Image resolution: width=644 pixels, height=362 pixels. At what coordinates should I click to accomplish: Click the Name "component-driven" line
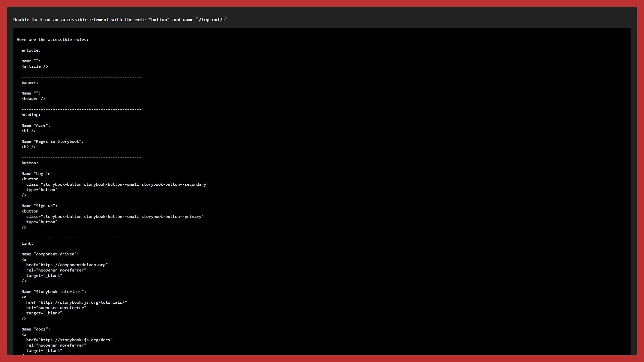(x=50, y=254)
